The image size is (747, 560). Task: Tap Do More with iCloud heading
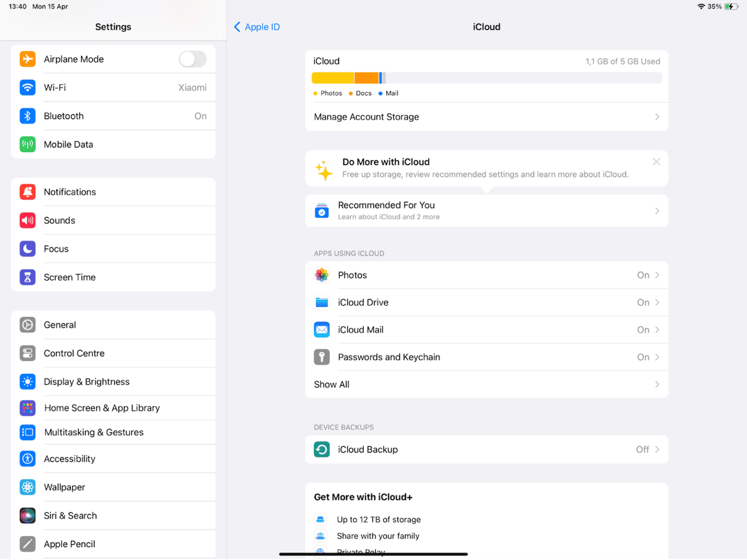point(386,162)
